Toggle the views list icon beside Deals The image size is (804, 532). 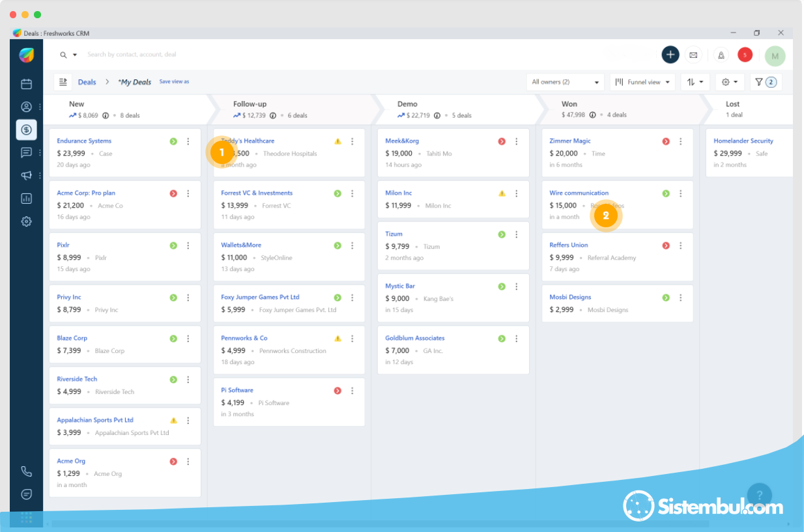pos(63,82)
